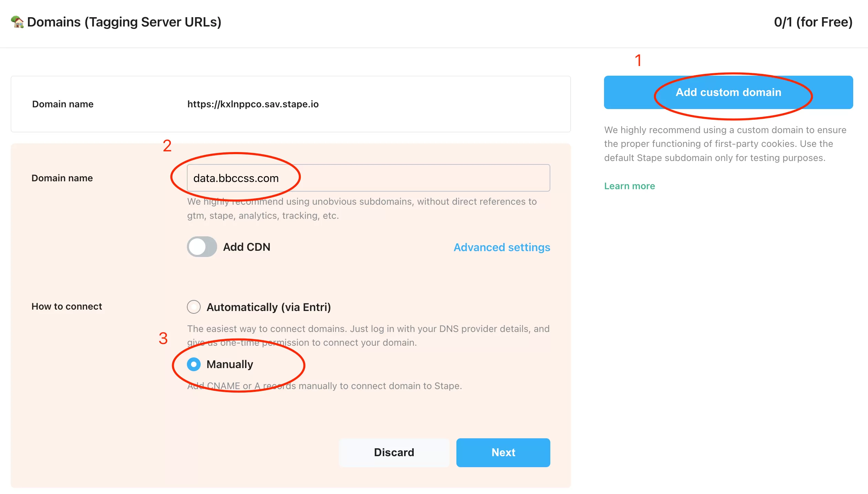868x494 pixels.
Task: Click the unobvious subdomains hint text
Action: click(362, 208)
